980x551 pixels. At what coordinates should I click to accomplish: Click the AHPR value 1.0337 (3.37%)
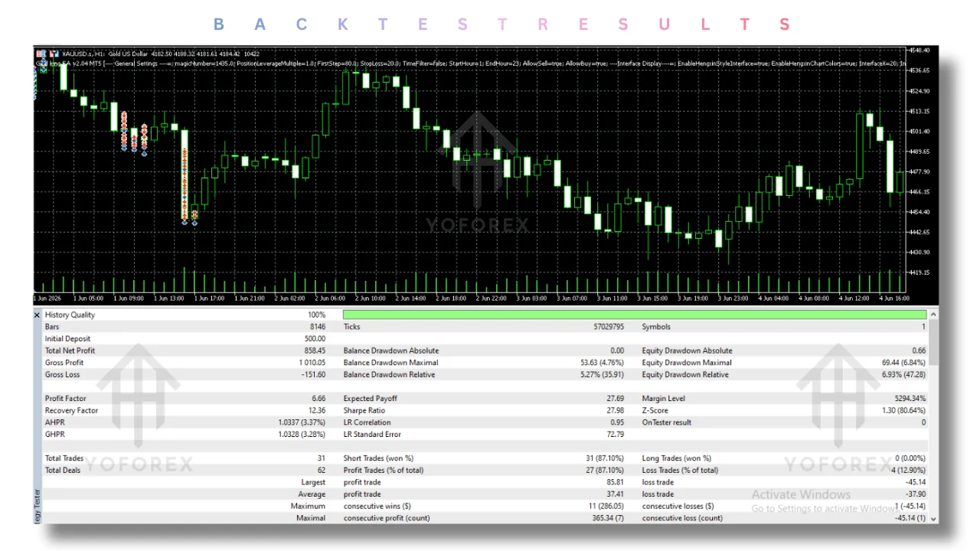302,422
